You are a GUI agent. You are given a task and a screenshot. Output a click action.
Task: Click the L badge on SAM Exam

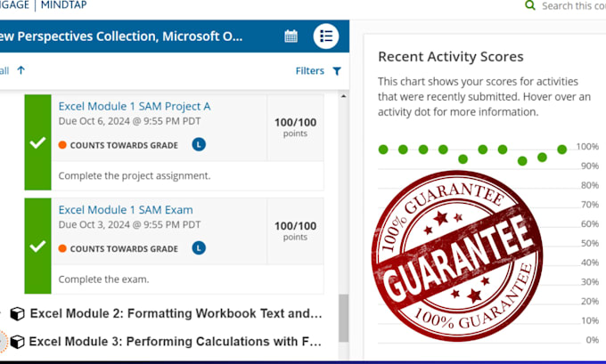(x=199, y=248)
